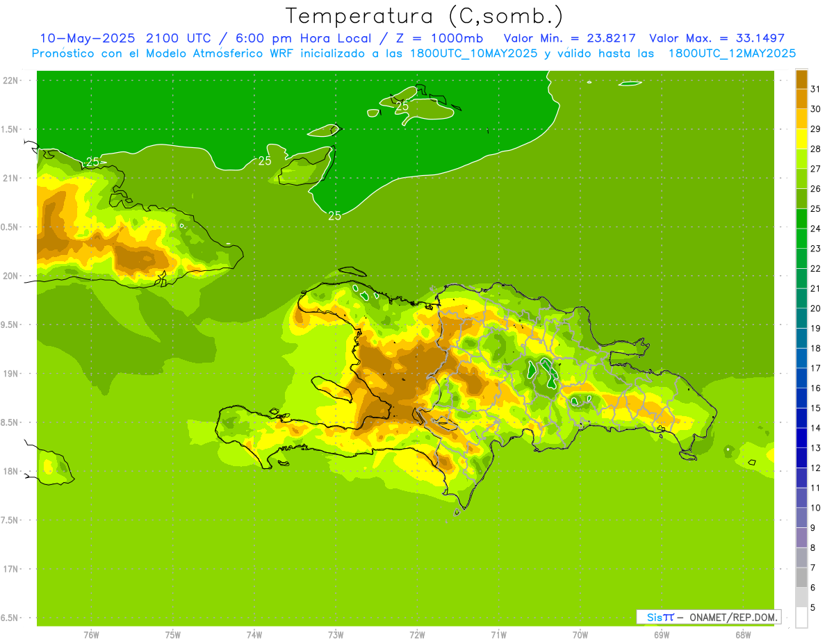The image size is (834, 644).
Task: Click the longitude label "75W"
Action: (172, 634)
